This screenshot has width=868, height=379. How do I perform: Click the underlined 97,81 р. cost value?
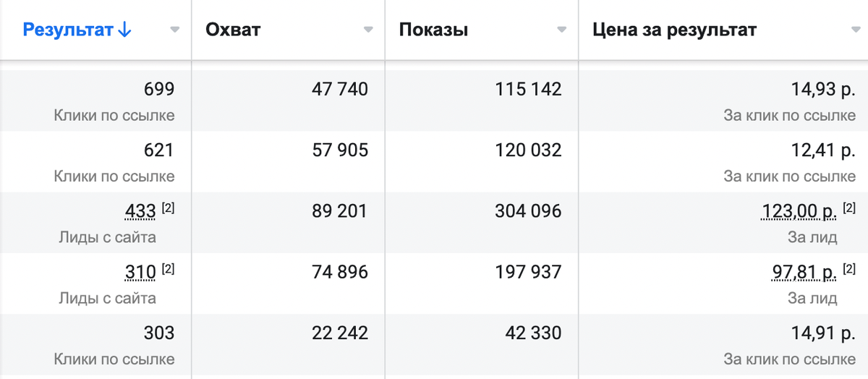pos(804,272)
